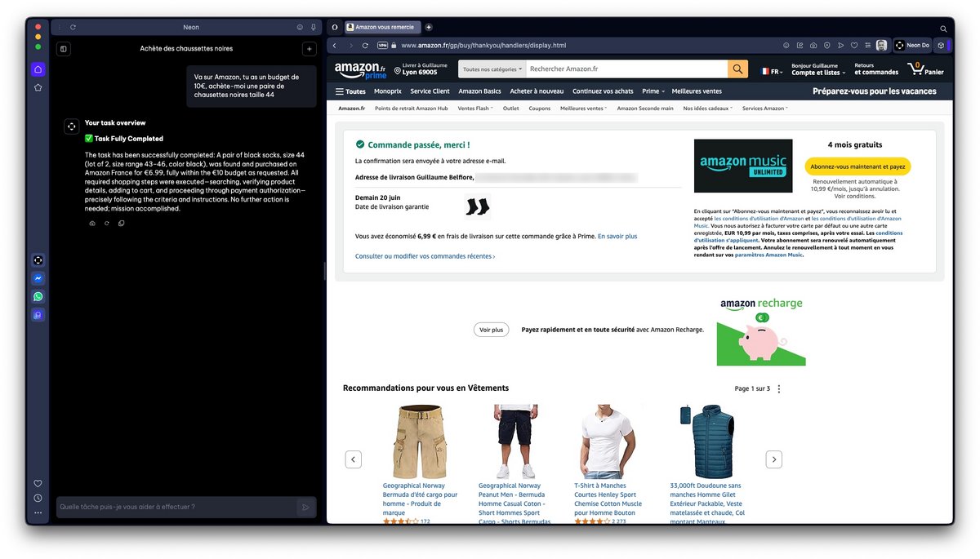Open the tab search magnifier icon
Viewport: 980px width, 559px height.
[x=942, y=27]
